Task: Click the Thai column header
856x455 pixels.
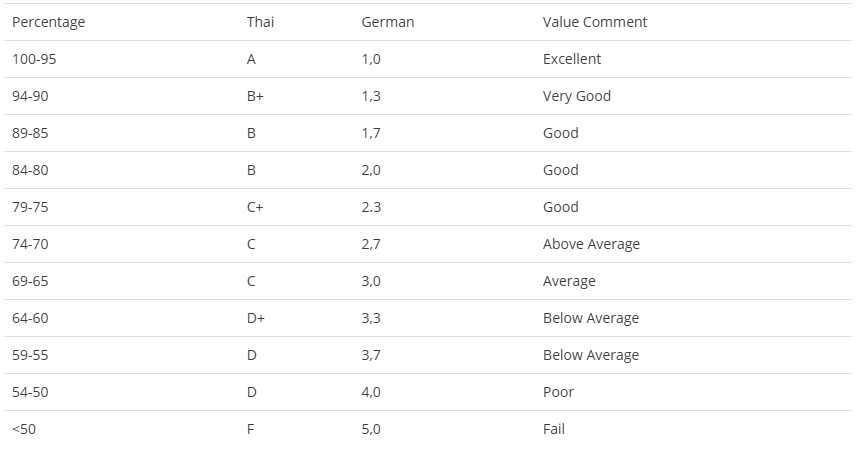Action: (x=260, y=22)
